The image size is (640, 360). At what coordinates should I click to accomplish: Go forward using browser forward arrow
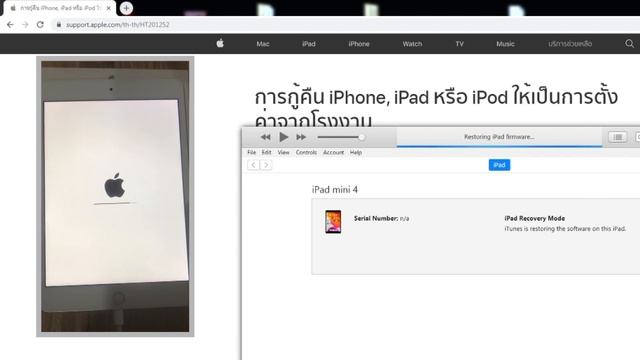point(25,24)
